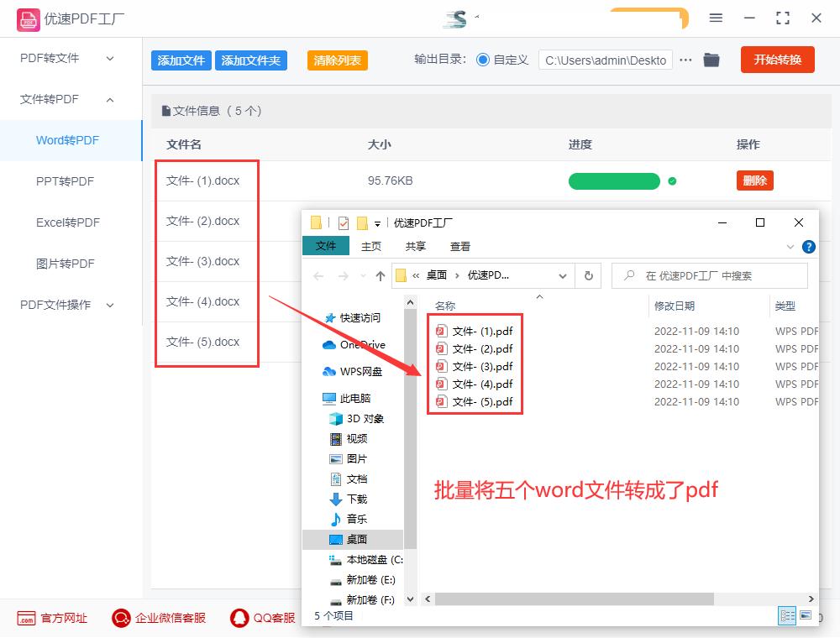Open the address bar dropdown in Explorer
The image size is (840, 638).
(561, 275)
